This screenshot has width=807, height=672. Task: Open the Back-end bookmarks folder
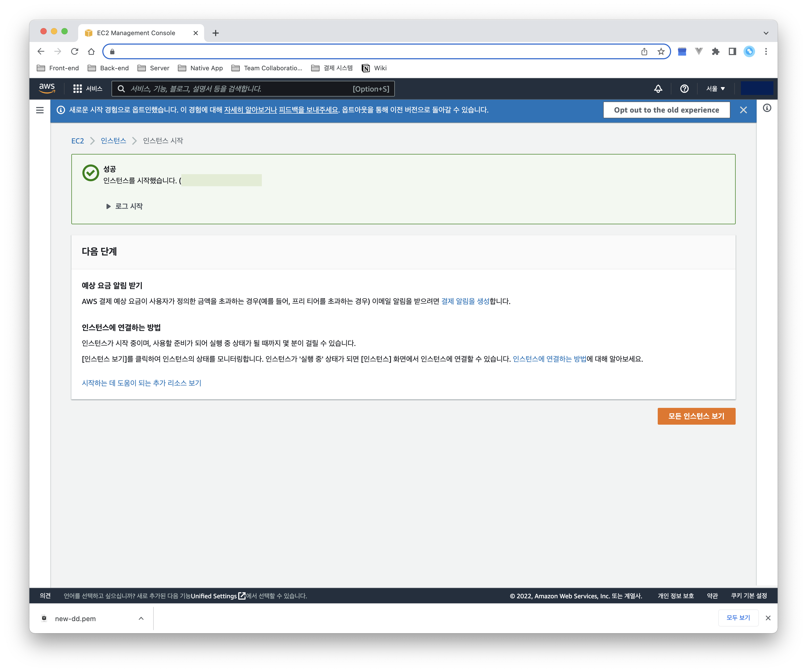click(108, 68)
